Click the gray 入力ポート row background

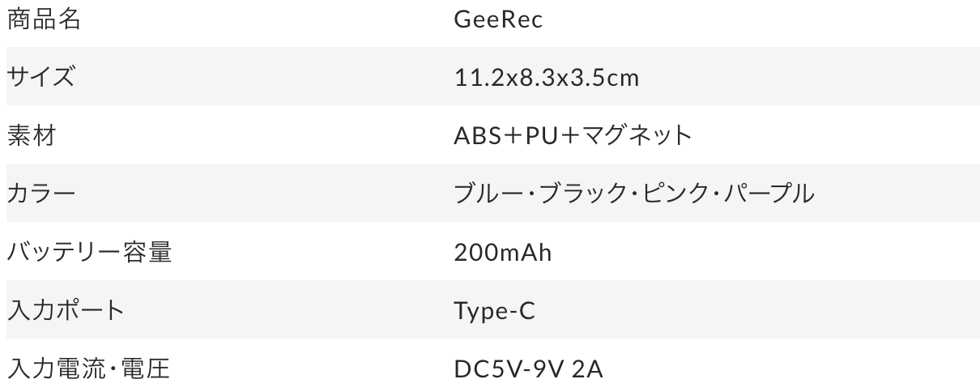point(492,309)
